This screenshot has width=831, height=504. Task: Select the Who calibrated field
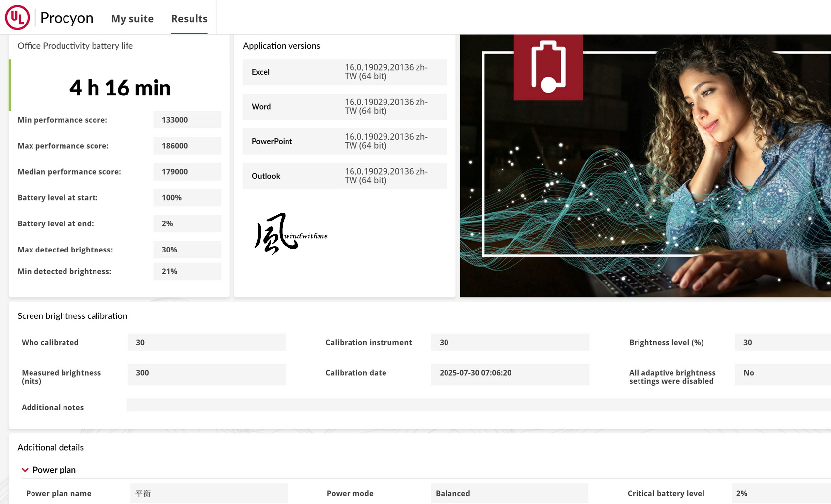coord(207,343)
